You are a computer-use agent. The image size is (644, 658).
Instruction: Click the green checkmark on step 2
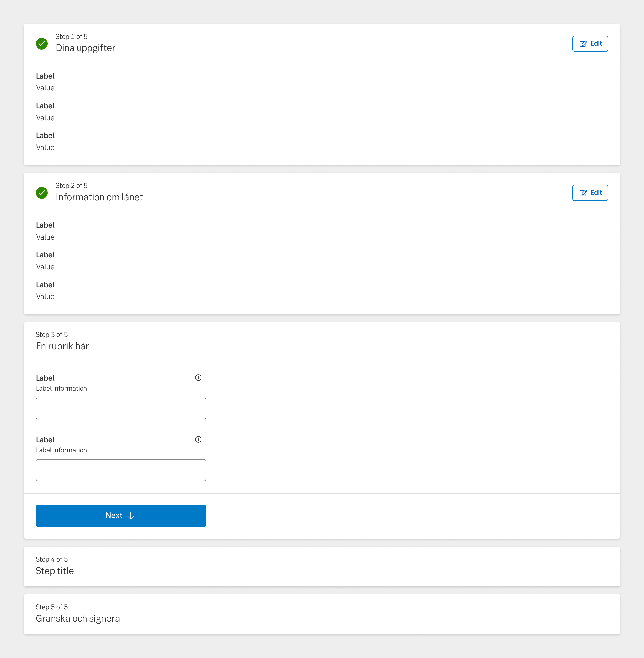click(x=41, y=193)
